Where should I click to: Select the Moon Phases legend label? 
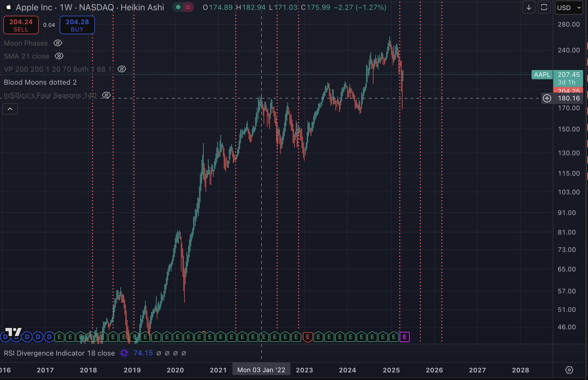click(26, 43)
